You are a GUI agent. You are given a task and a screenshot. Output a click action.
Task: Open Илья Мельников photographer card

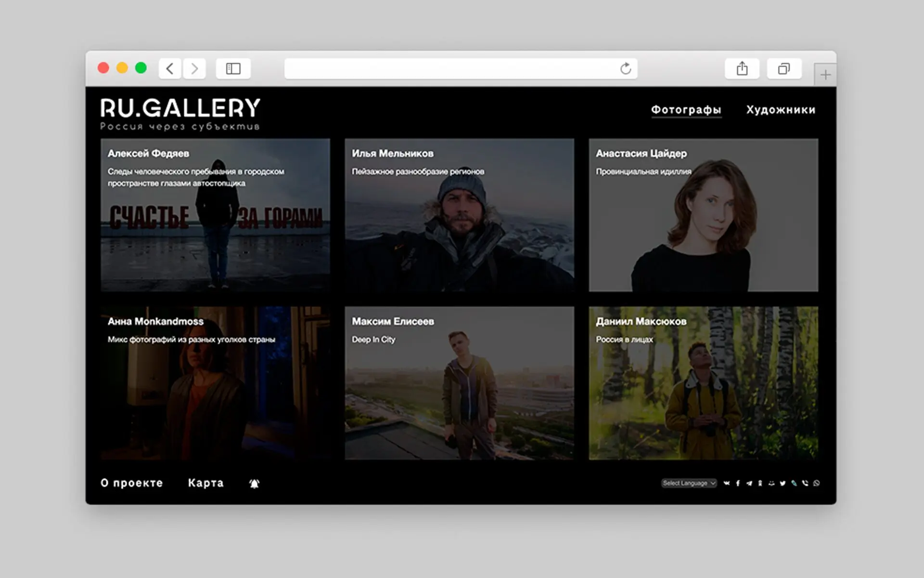tap(459, 215)
